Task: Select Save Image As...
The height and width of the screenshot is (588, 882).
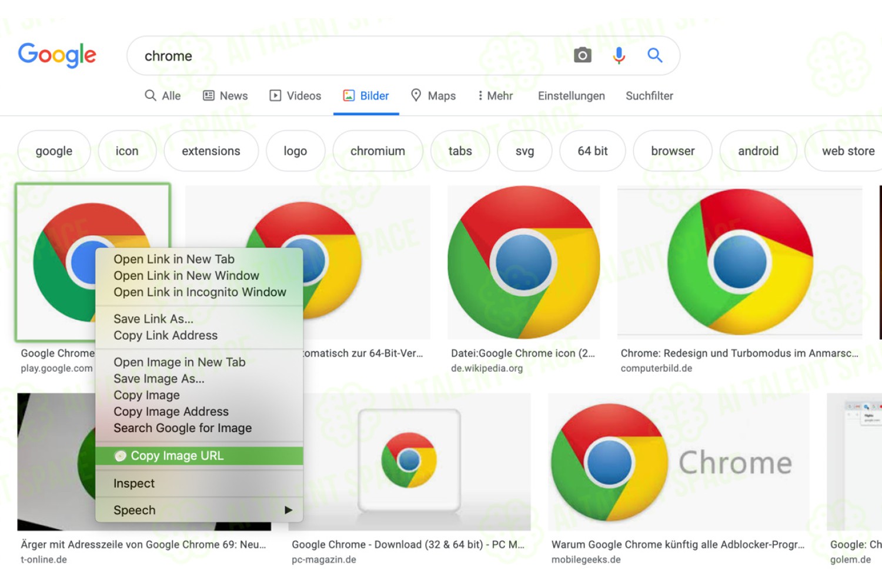Action: click(199, 379)
